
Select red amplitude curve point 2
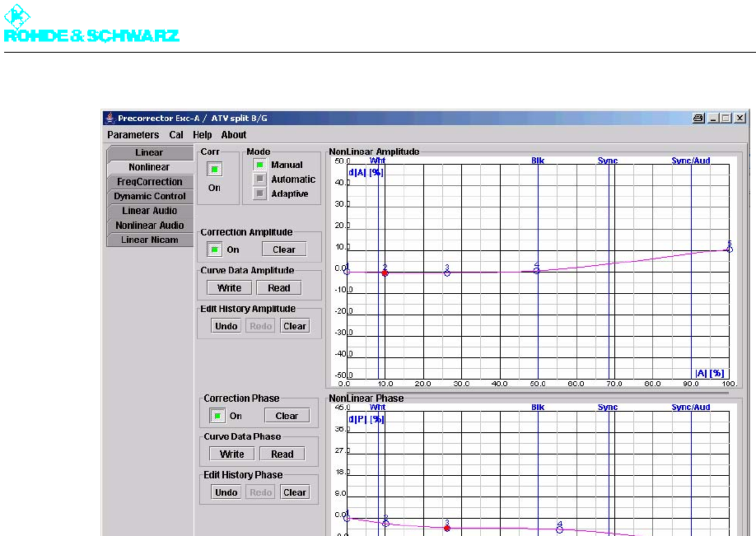click(x=385, y=273)
